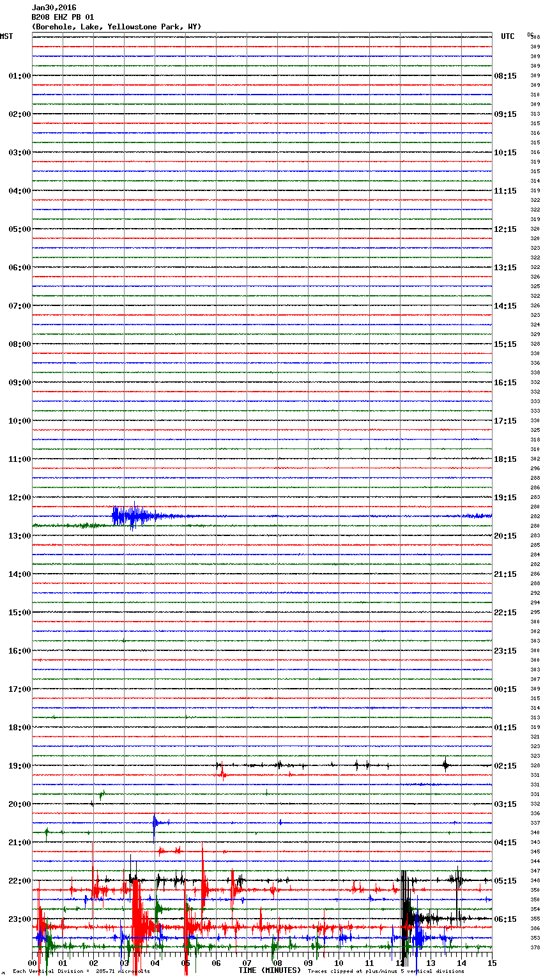
Task: Select the 18:00 MST row label
Action: 19,728
